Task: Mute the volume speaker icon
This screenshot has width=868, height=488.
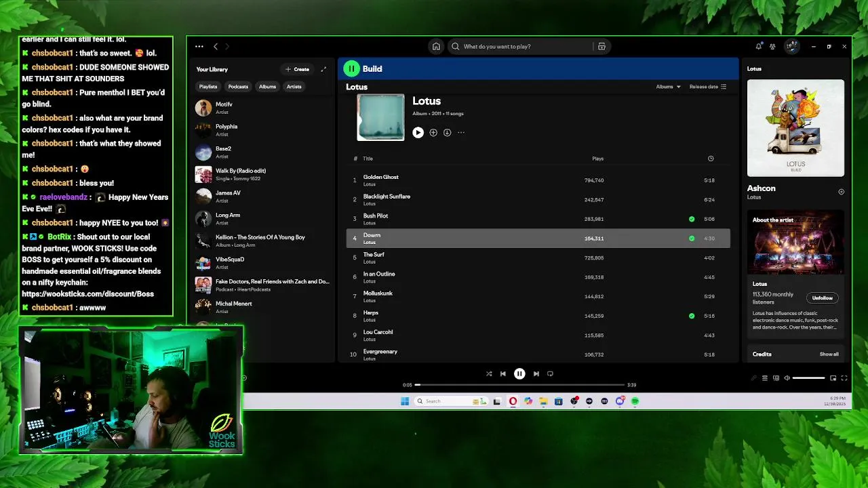Action: (787, 378)
